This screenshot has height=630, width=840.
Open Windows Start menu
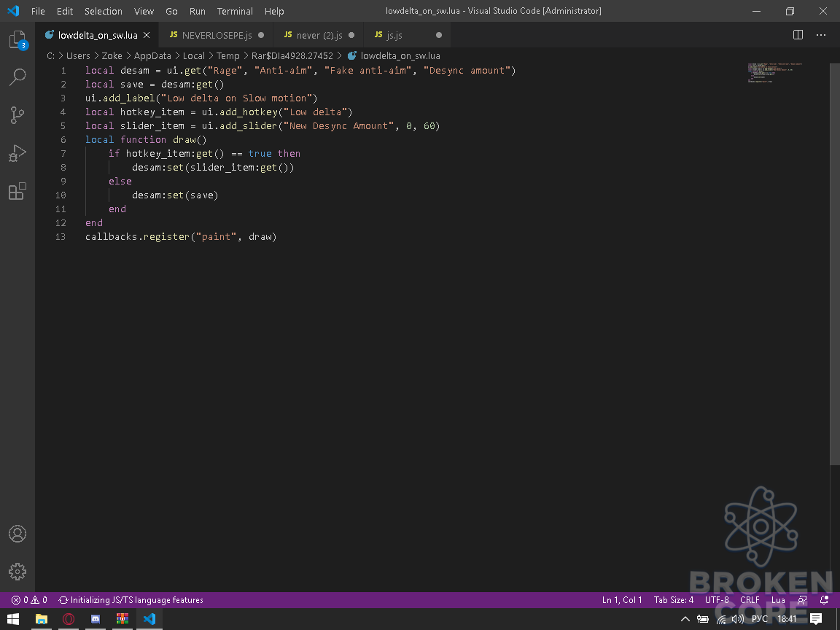tap(13, 619)
